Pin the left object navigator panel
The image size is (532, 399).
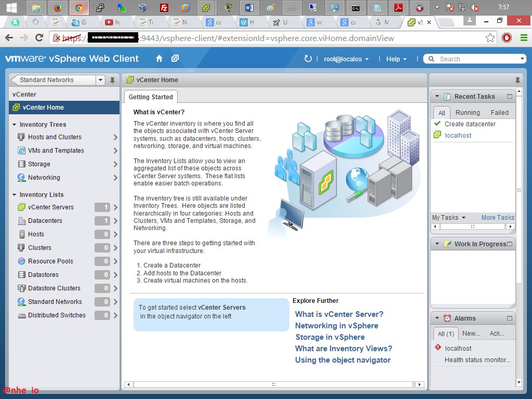click(x=112, y=80)
